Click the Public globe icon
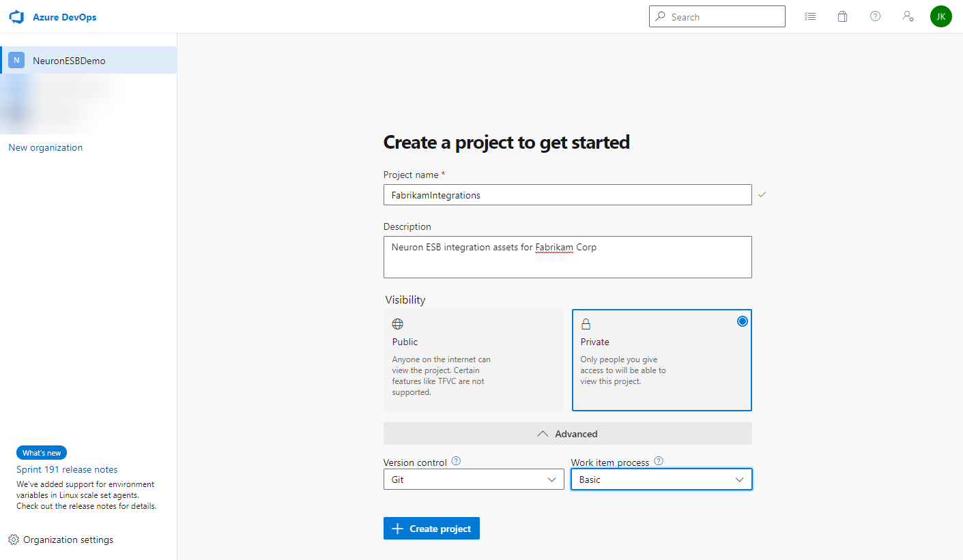Image resolution: width=963 pixels, height=560 pixels. pyautogui.click(x=397, y=324)
